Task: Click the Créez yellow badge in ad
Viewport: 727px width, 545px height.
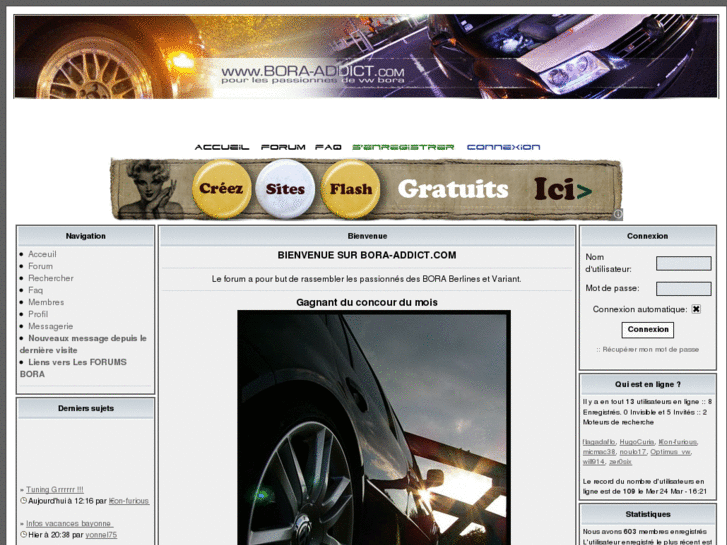Action: pos(222,189)
